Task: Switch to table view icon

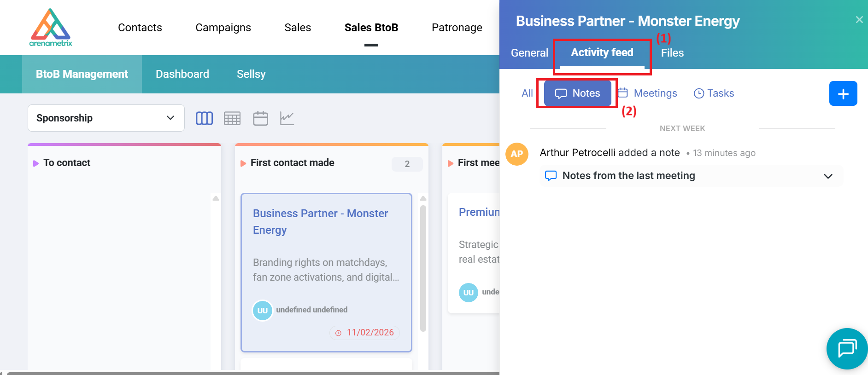Action: [232, 118]
